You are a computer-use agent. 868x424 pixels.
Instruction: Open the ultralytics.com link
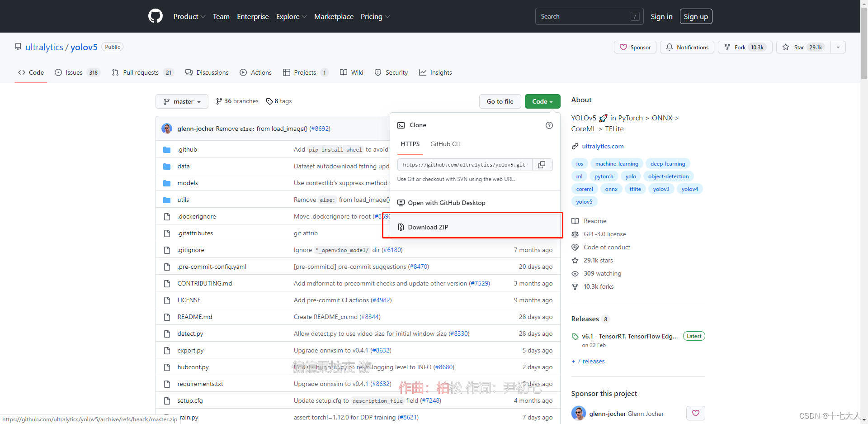pos(603,146)
